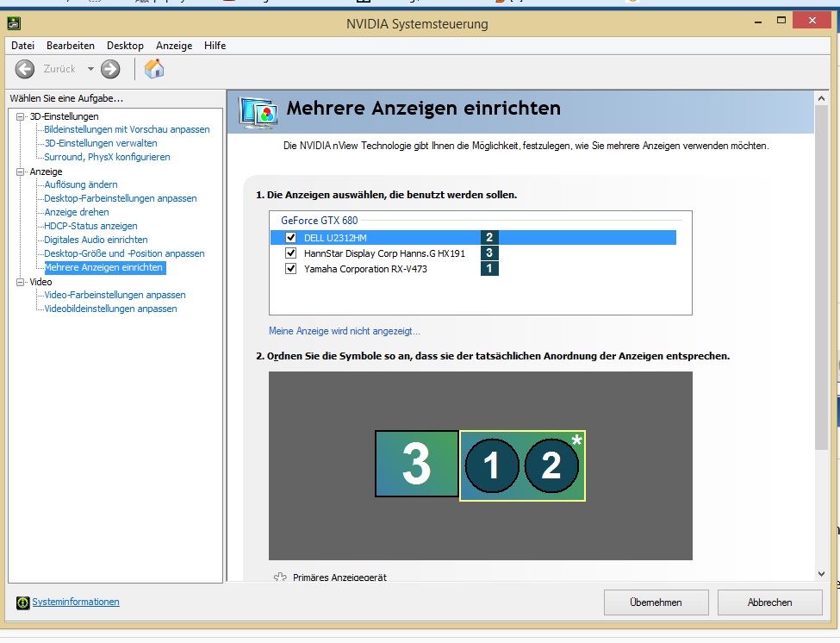Open the Desktop menu
This screenshot has height=643, width=840.
(x=125, y=46)
